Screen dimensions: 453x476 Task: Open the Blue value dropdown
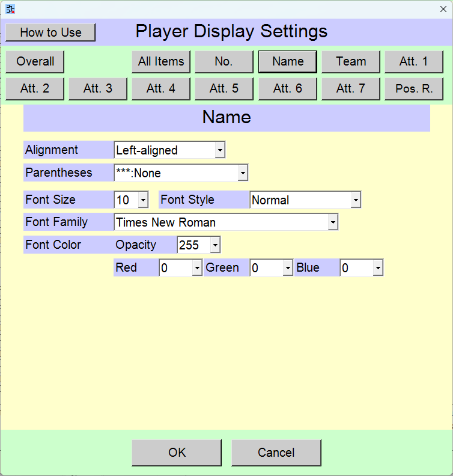coord(378,268)
